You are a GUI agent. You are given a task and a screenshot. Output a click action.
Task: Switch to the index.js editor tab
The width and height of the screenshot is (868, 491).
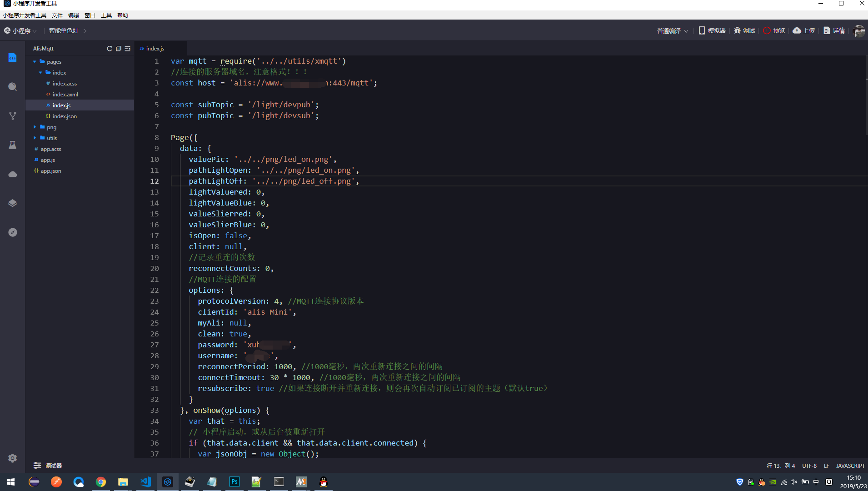(155, 49)
